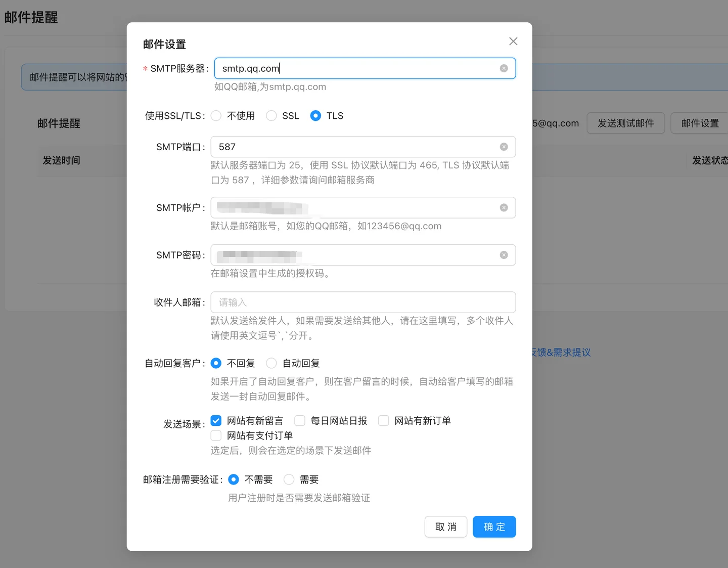Click the 确定 button

click(x=494, y=527)
